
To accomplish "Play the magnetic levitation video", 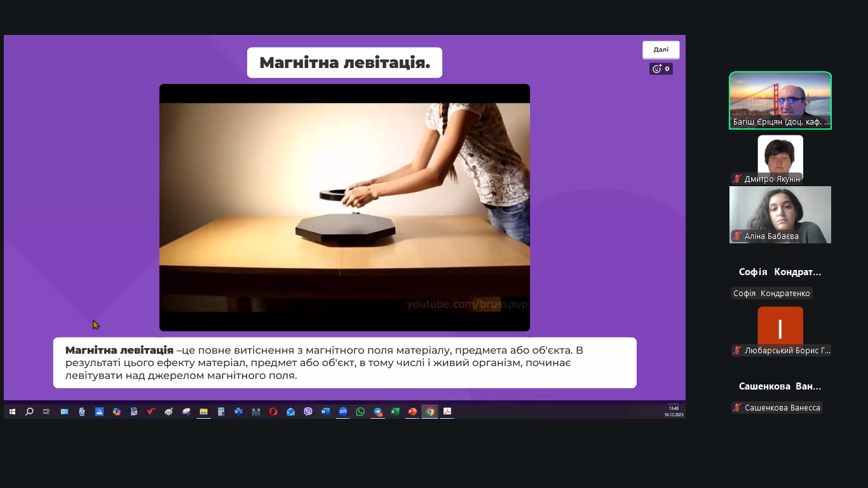I will pos(344,207).
